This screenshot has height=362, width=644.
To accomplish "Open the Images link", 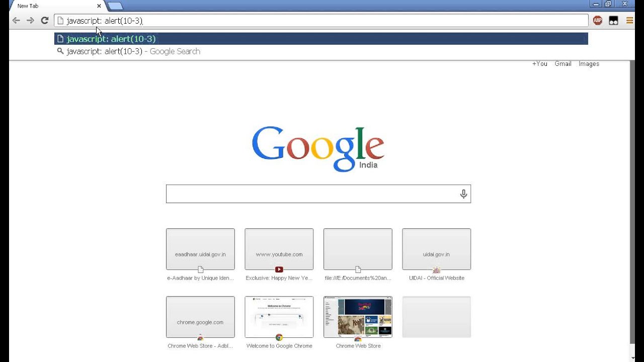I will 589,64.
